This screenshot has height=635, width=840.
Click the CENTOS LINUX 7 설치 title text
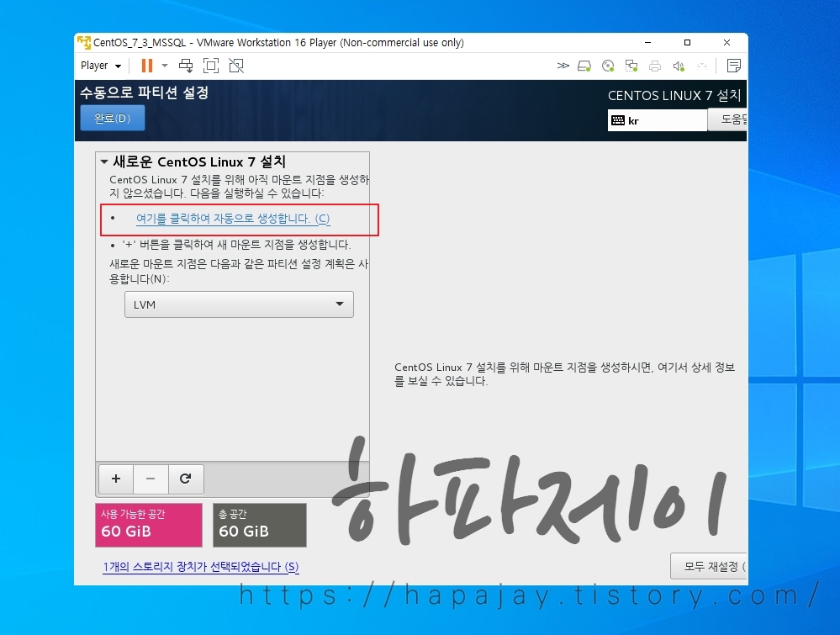(674, 95)
